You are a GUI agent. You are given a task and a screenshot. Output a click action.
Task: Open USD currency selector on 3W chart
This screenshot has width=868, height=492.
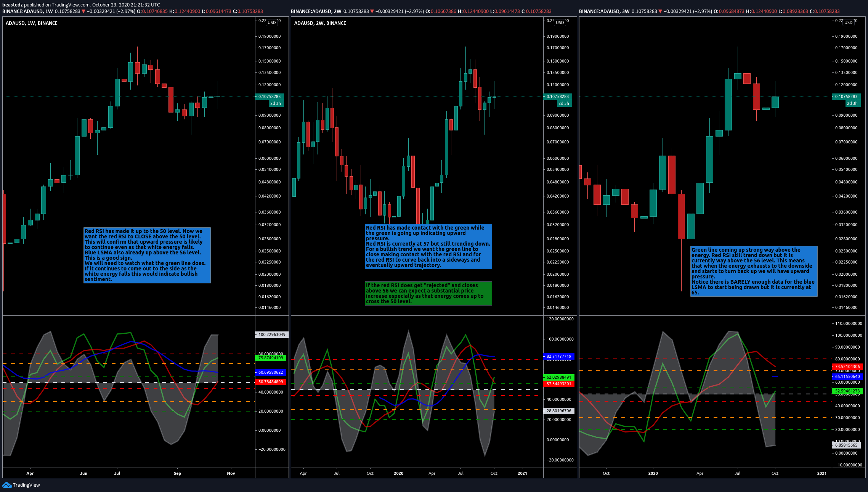[849, 23]
